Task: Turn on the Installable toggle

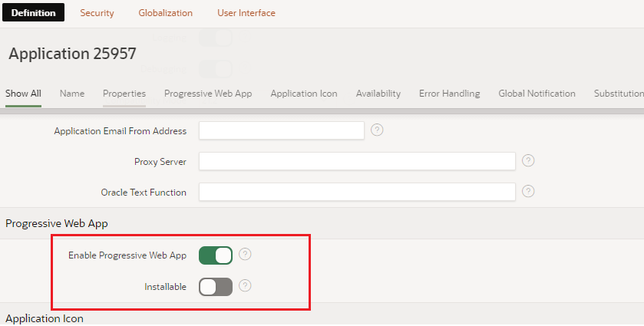Action: pos(216,286)
